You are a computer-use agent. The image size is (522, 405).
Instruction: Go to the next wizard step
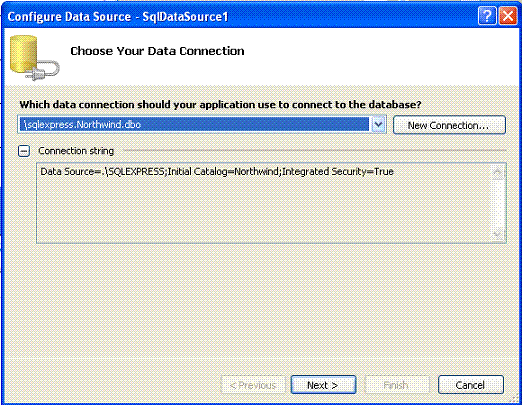[x=323, y=385]
